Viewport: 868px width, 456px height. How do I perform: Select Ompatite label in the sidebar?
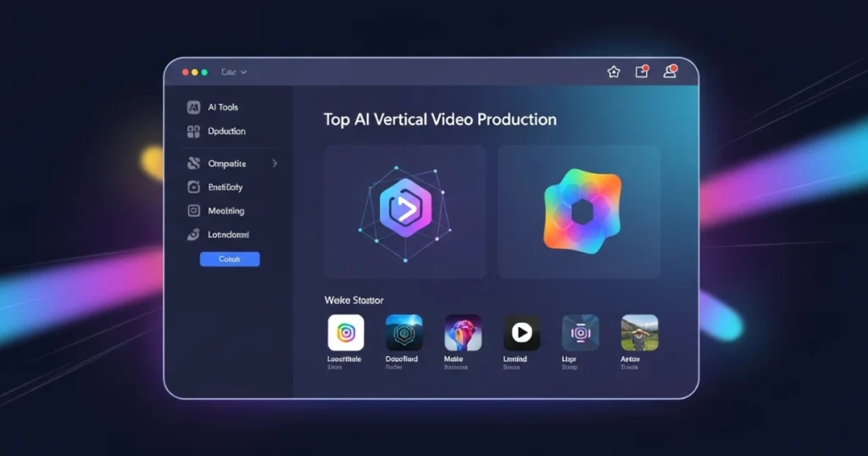[x=227, y=164]
